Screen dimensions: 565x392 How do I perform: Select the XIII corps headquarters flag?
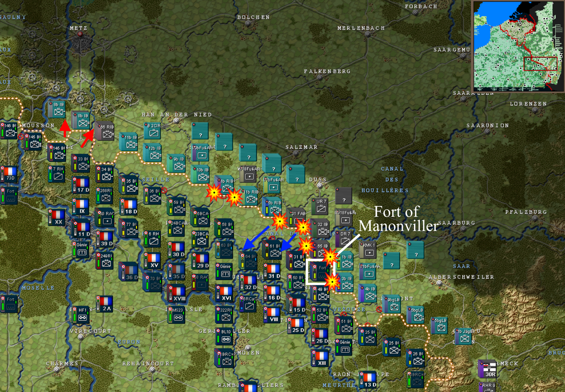pos(320,358)
